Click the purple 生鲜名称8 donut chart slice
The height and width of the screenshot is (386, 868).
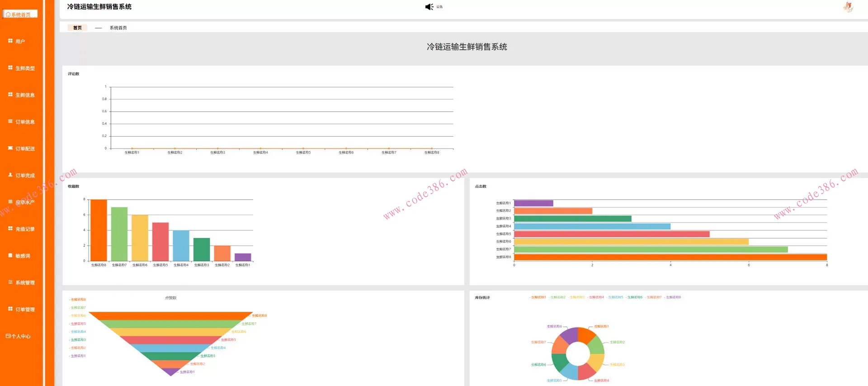569,336
